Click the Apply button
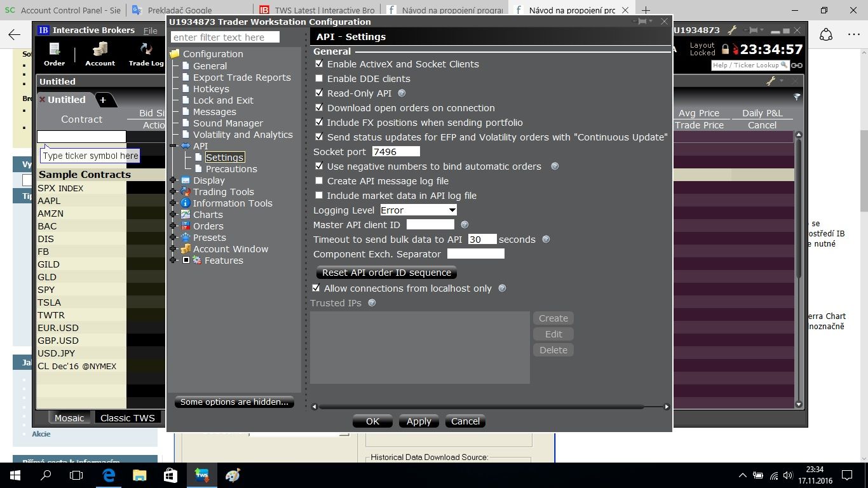This screenshot has width=868, height=488. pos(419,421)
